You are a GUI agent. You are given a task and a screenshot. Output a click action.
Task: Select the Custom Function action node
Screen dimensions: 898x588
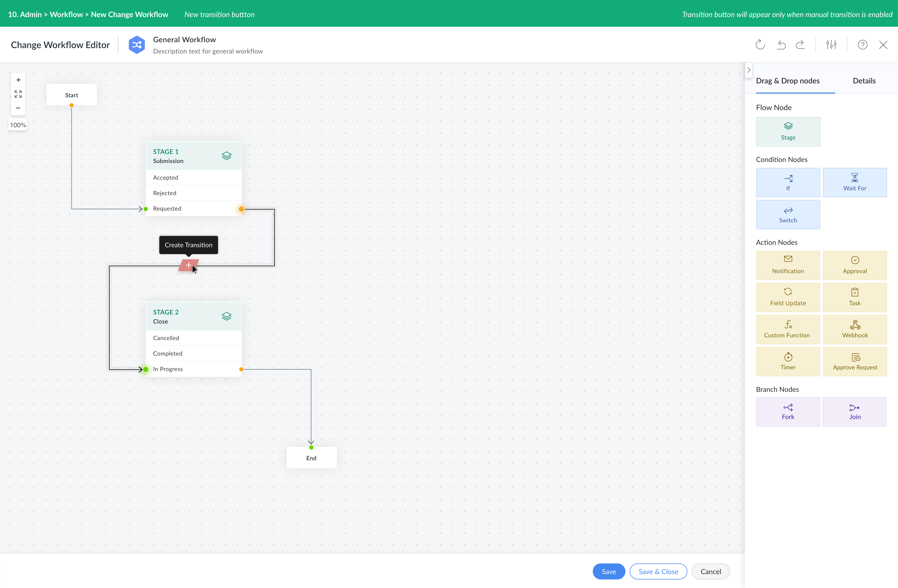click(788, 329)
